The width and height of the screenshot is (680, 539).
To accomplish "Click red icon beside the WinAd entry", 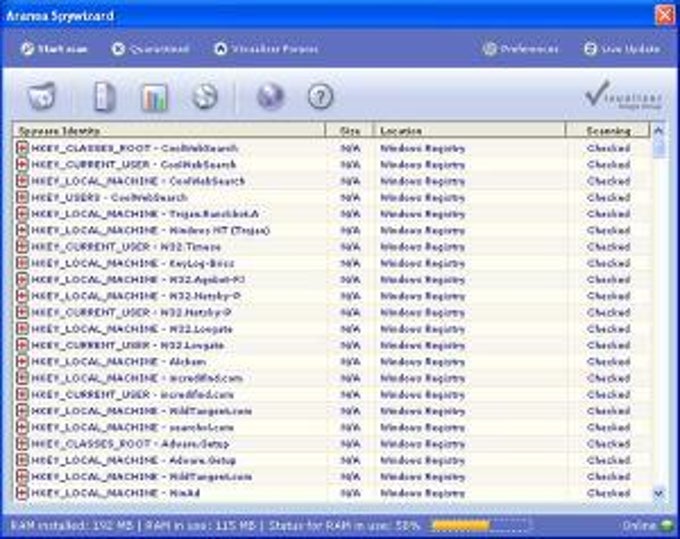I will click(22, 493).
